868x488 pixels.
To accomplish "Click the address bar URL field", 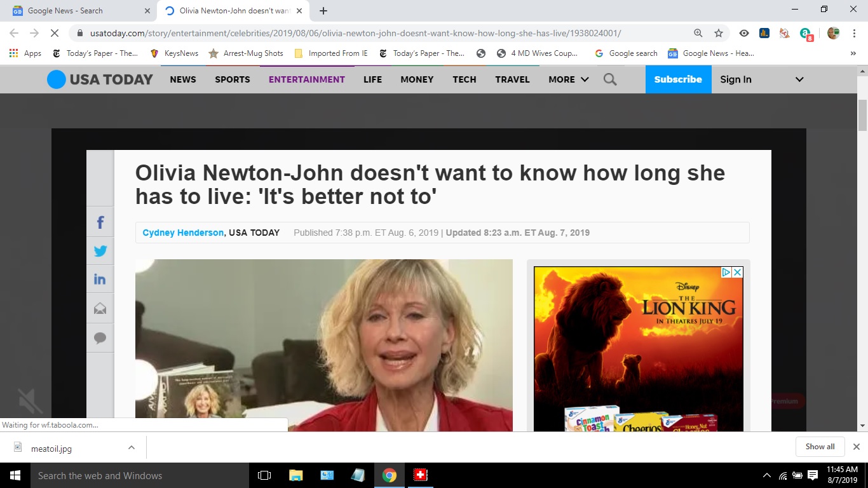I will click(x=355, y=33).
